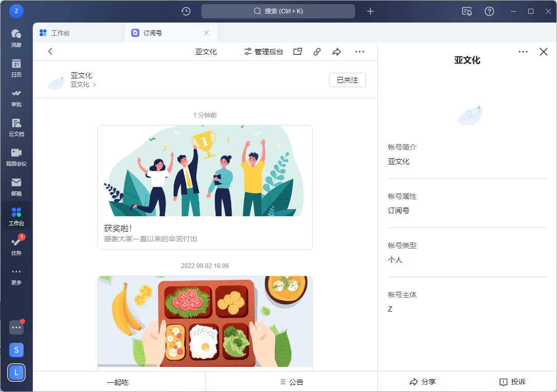Click the history clock icon in title bar
The height and width of the screenshot is (392, 557).
click(x=186, y=11)
